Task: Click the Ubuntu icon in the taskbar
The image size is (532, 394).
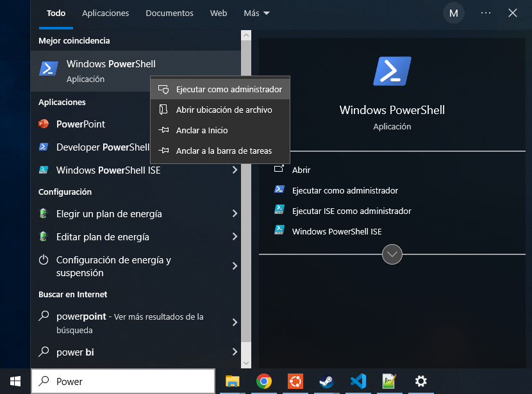Action: coord(295,381)
